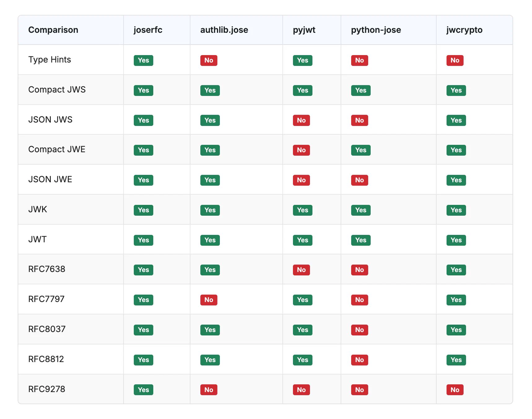Screen dimensions: 532x419
Task: Click the joserfc column header
Action: pyautogui.click(x=148, y=30)
